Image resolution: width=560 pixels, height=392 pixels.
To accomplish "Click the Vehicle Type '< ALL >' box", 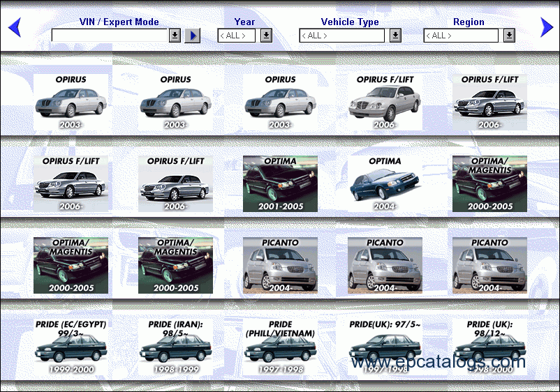I will (341, 36).
